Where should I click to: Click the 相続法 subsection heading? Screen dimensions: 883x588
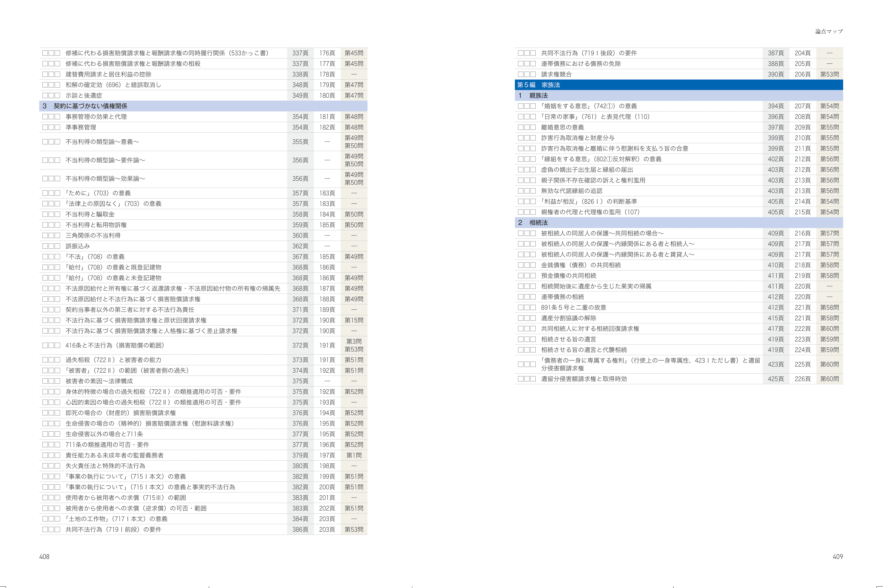(x=538, y=223)
